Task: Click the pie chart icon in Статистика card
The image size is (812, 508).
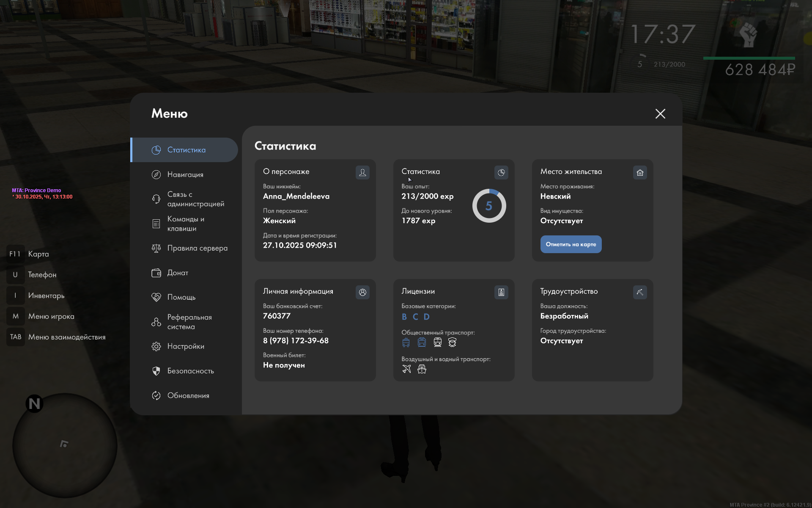Action: click(501, 172)
